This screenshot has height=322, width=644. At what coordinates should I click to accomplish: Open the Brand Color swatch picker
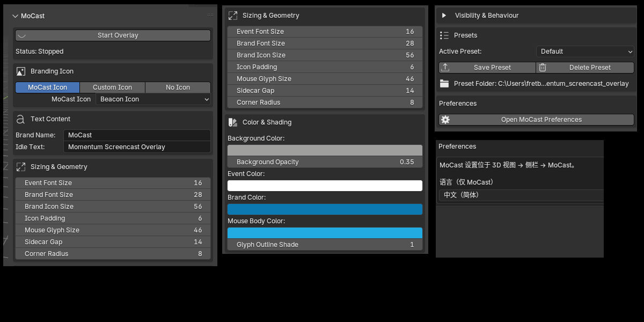(x=325, y=209)
